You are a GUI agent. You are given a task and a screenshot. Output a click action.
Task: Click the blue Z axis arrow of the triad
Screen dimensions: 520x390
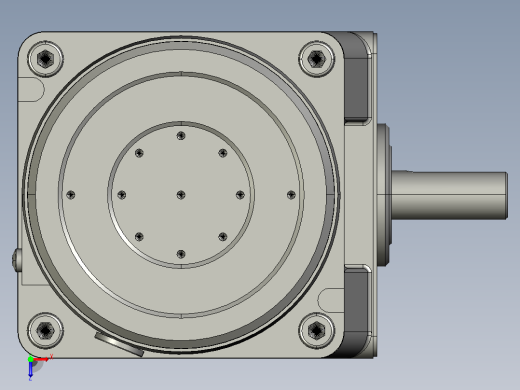click(30, 369)
